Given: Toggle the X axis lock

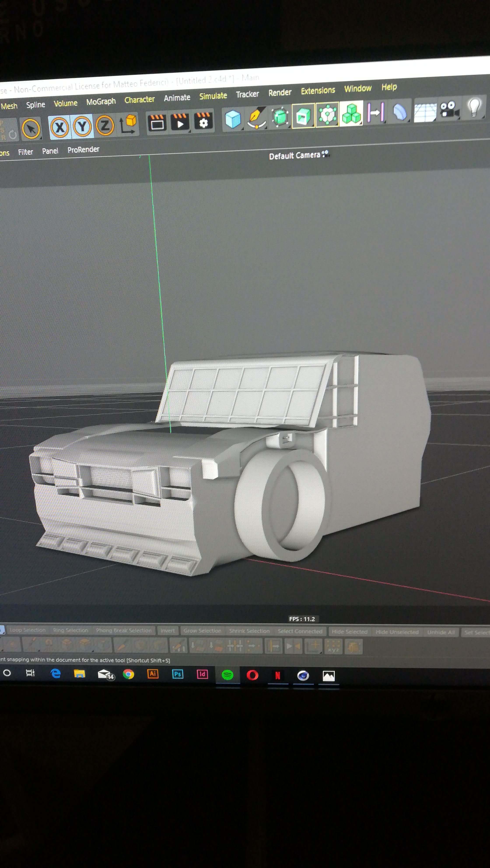Looking at the screenshot, I should pos(60,127).
